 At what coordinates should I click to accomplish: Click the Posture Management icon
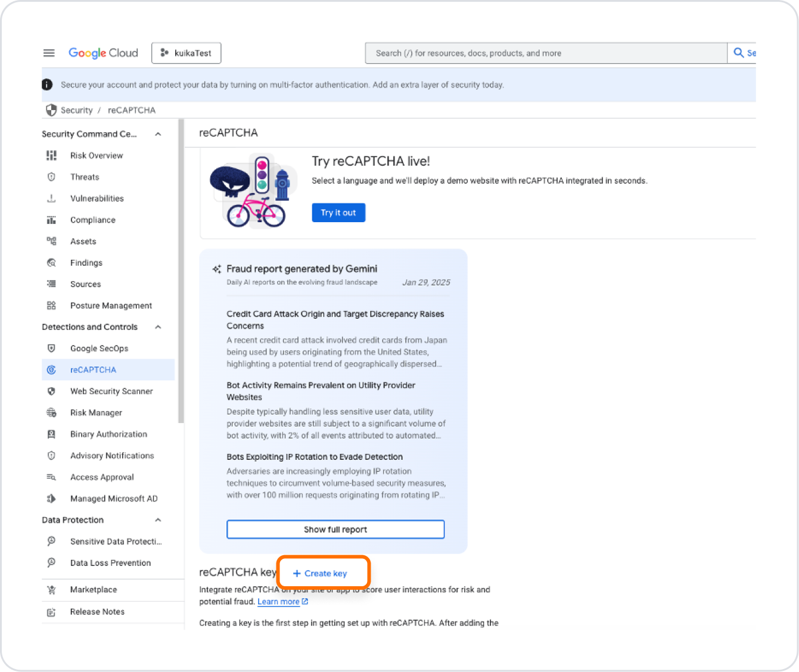click(x=51, y=306)
